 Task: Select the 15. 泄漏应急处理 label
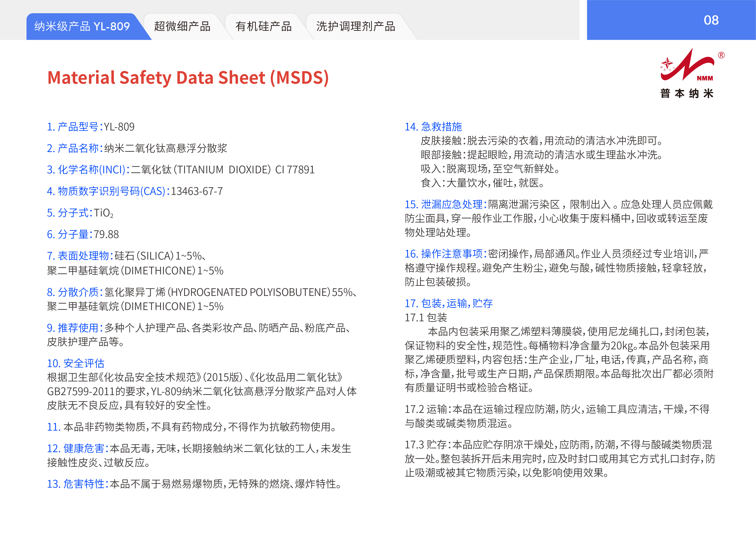445,204
